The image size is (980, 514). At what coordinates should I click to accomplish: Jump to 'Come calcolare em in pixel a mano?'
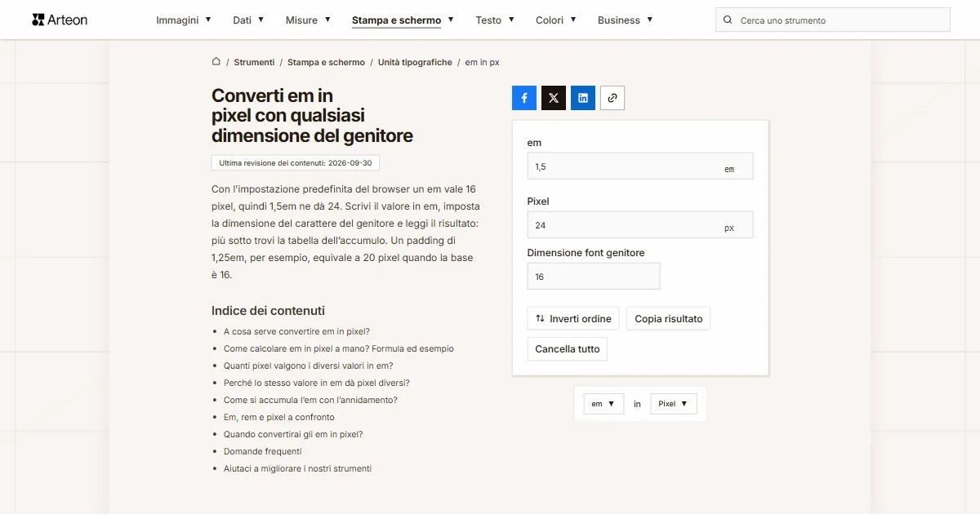[339, 348]
